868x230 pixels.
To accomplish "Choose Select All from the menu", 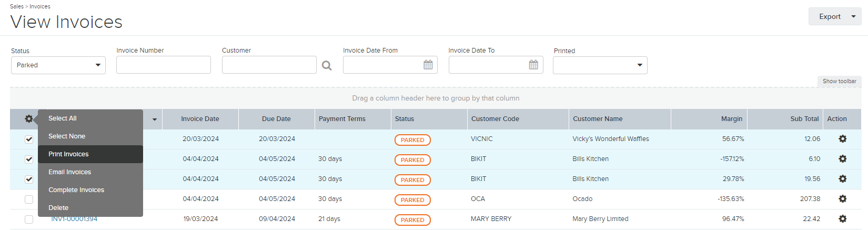I will pyautogui.click(x=90, y=118).
